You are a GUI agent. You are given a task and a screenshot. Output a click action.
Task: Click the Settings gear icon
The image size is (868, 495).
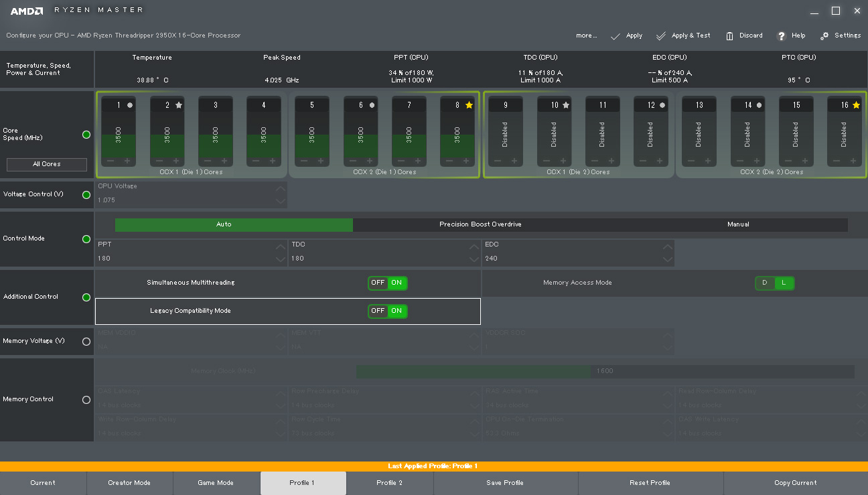(824, 36)
